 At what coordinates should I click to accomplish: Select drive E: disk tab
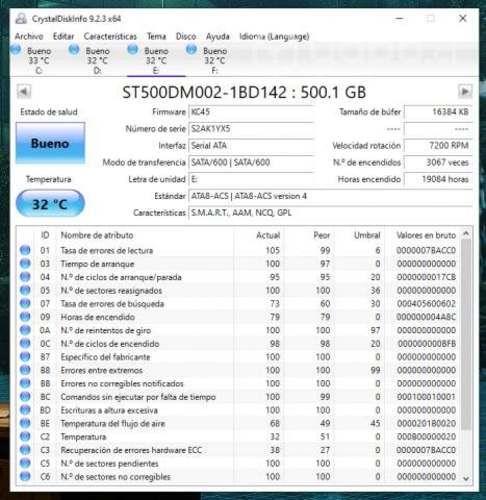(x=156, y=60)
